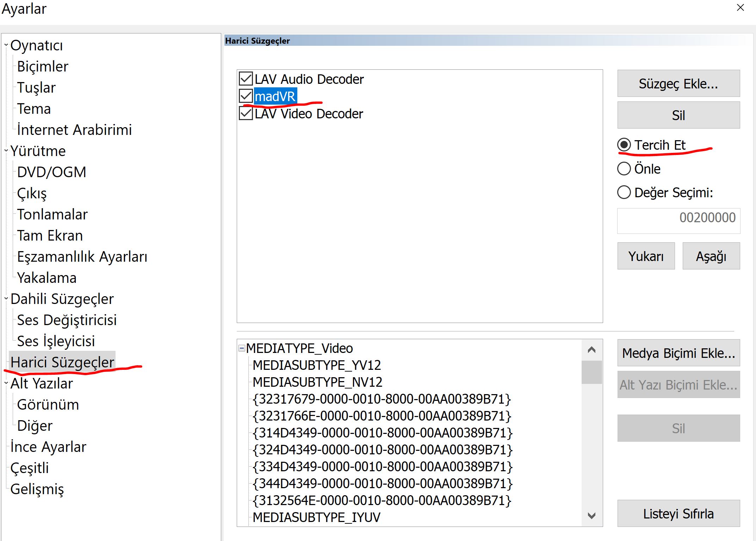Open the Diğer settings page
756x541 pixels.
[35, 425]
